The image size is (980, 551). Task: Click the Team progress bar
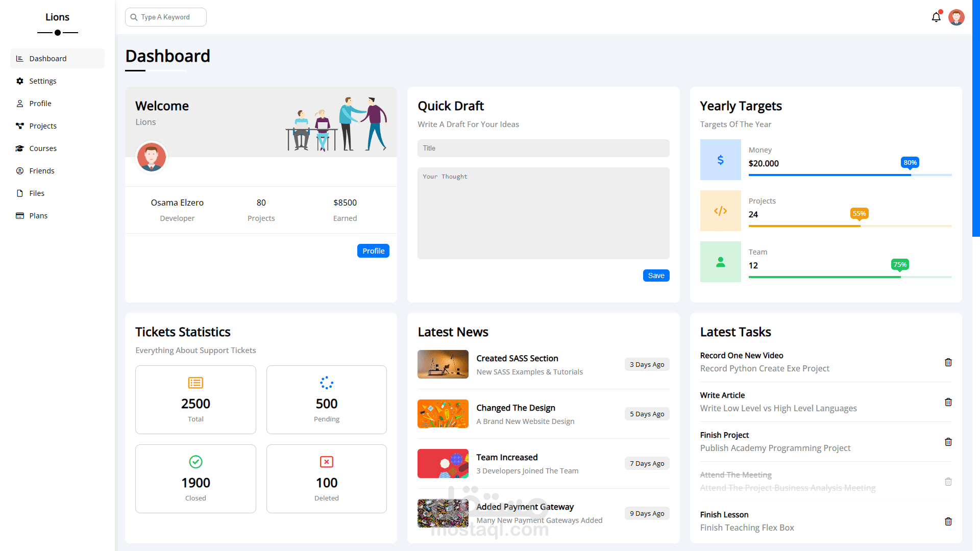coord(850,277)
